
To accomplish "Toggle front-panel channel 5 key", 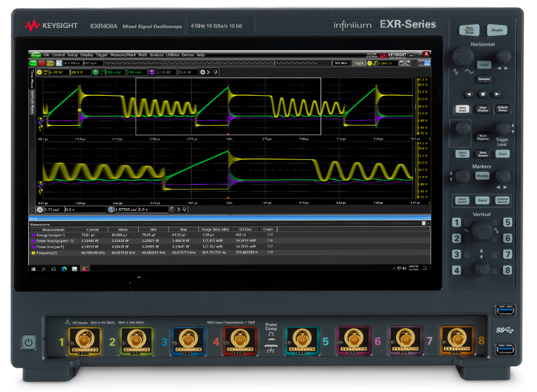I will (507, 223).
